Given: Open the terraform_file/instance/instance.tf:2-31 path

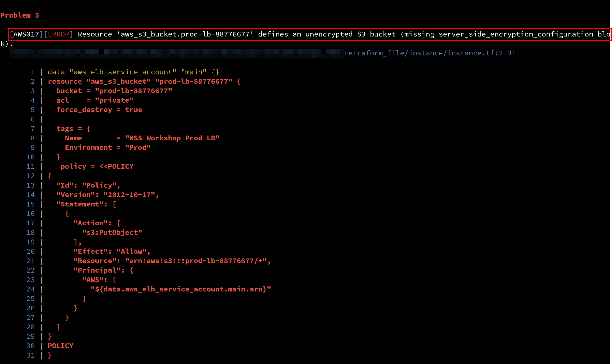Looking at the screenshot, I should 430,53.
